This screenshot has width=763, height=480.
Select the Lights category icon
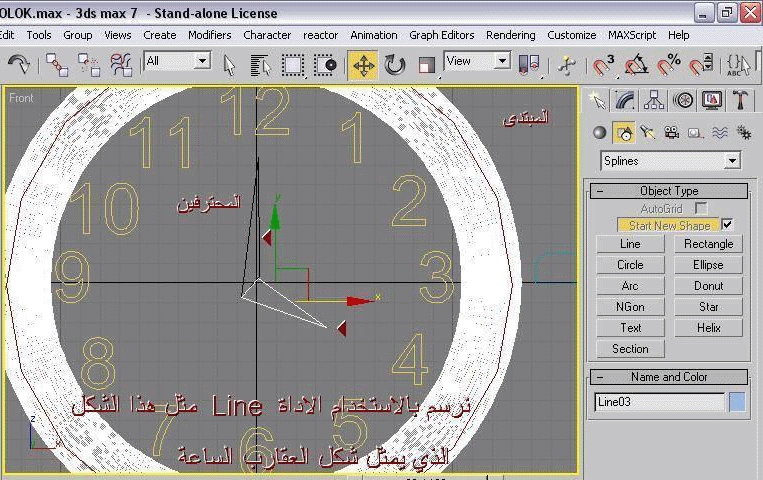pyautogui.click(x=648, y=132)
